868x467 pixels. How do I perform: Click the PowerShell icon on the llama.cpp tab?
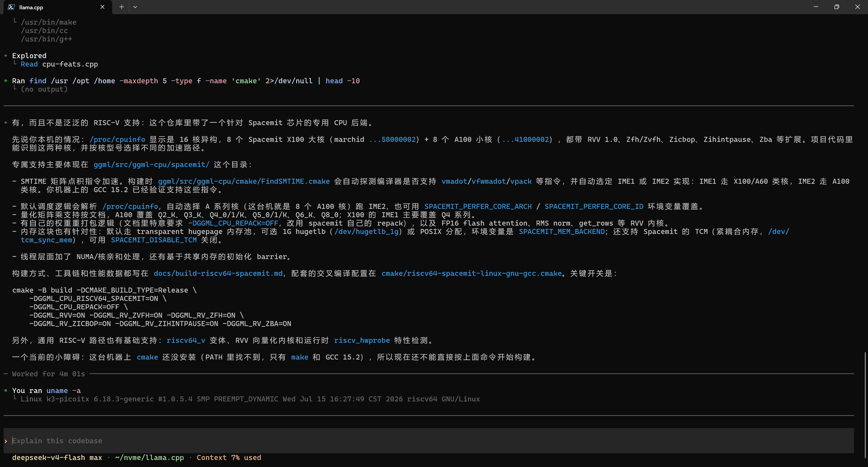[x=11, y=7]
